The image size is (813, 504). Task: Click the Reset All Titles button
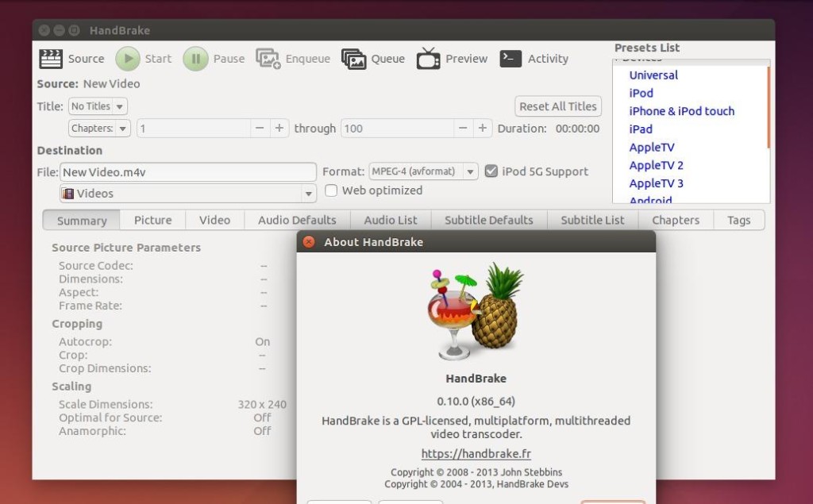558,106
